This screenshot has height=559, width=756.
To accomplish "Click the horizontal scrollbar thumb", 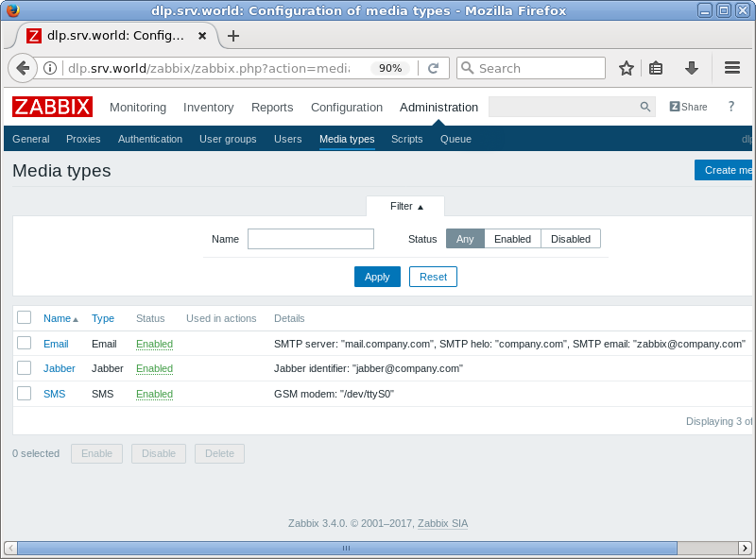I will pyautogui.click(x=347, y=548).
